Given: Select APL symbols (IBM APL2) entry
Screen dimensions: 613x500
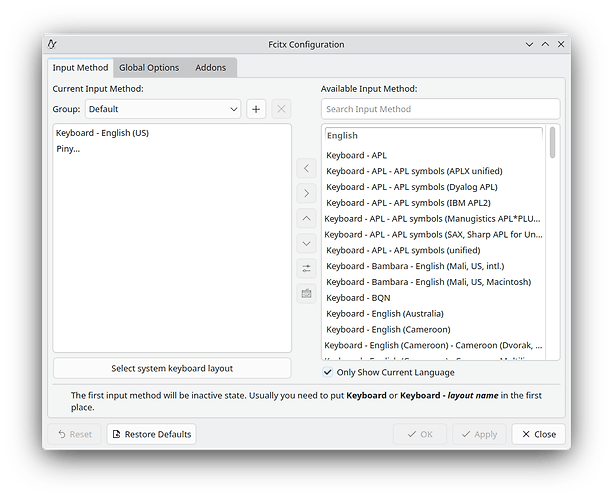Looking at the screenshot, I should 434,203.
